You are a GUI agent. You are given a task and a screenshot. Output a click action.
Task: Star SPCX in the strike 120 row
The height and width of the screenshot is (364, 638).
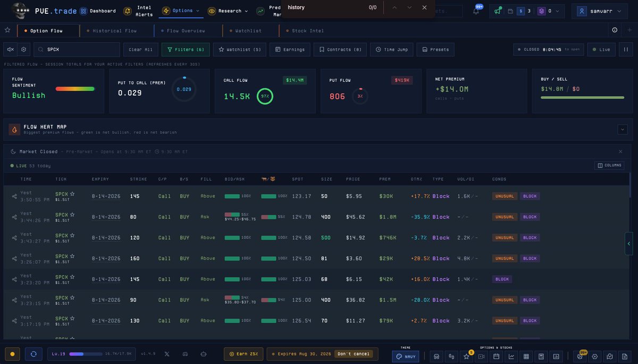[x=72, y=235]
